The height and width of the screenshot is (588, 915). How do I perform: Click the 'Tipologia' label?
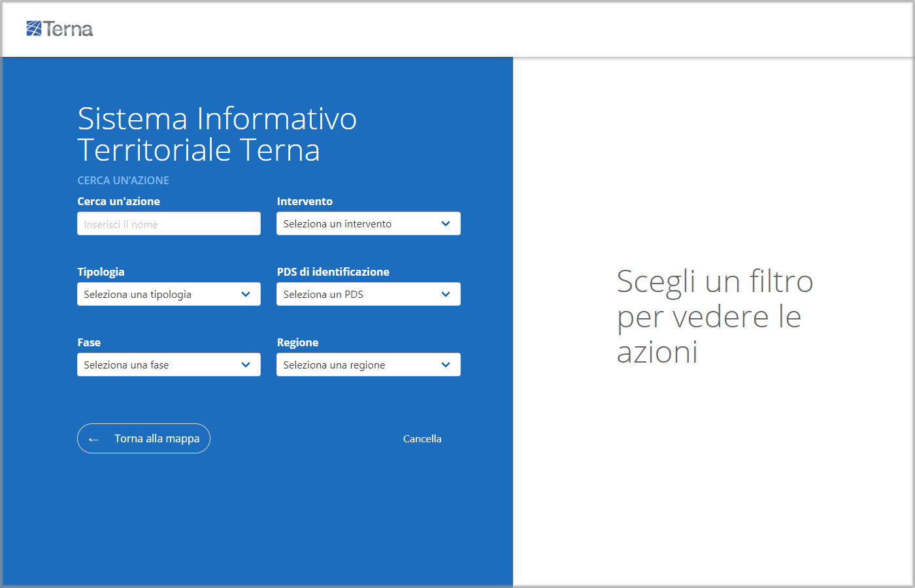pos(101,272)
